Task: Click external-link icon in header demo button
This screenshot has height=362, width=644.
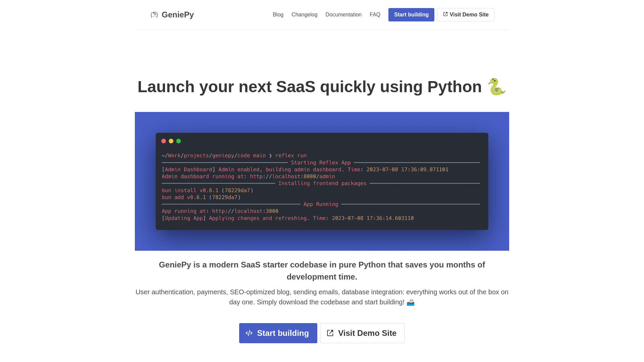Action: click(445, 14)
